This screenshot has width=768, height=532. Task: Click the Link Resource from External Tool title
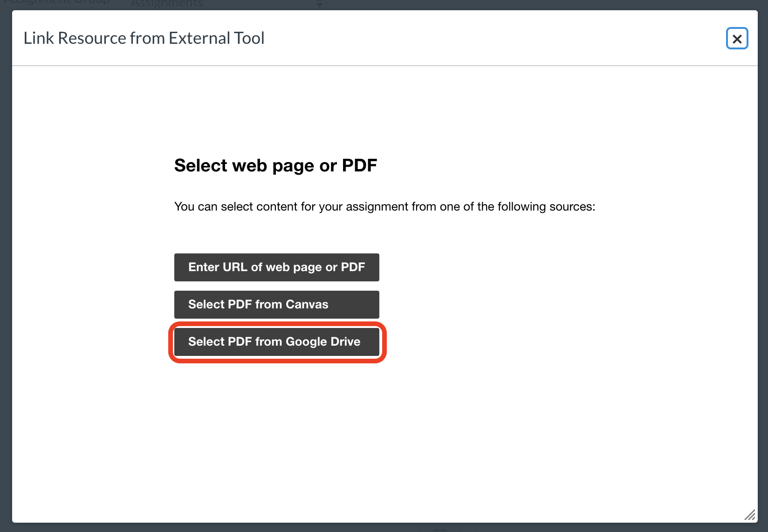point(144,38)
